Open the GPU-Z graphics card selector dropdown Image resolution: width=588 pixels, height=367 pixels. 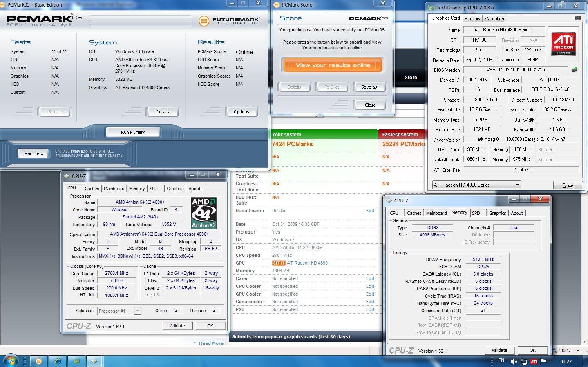pyautogui.click(x=476, y=185)
